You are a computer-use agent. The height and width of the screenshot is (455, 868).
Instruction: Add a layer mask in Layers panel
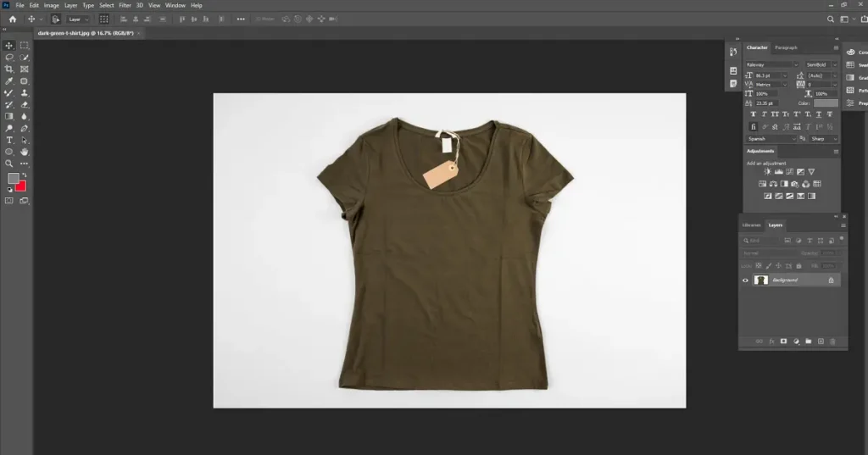click(x=783, y=341)
